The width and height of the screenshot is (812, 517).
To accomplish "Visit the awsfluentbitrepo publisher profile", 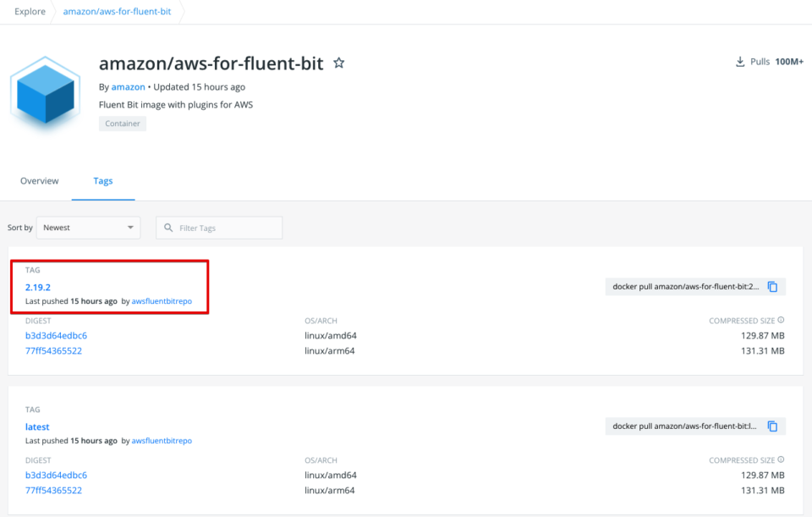I will [x=161, y=300].
